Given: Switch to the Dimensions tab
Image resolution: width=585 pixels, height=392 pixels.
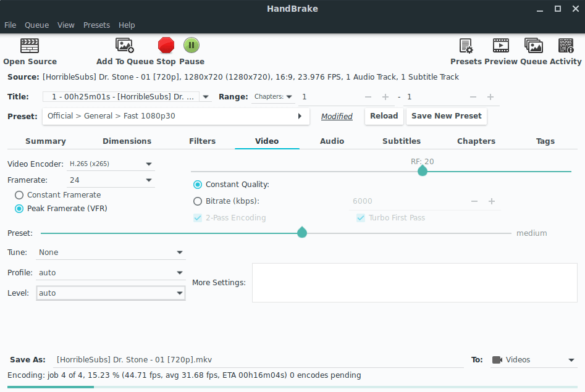Looking at the screenshot, I should (127, 141).
